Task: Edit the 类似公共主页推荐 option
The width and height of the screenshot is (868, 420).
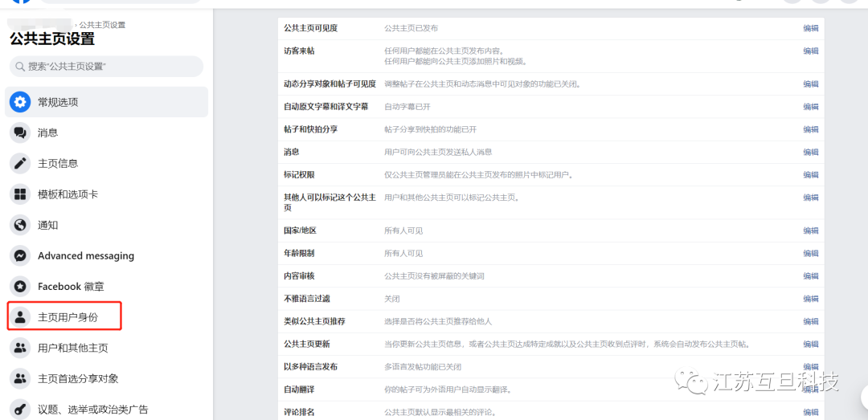Action: point(810,321)
